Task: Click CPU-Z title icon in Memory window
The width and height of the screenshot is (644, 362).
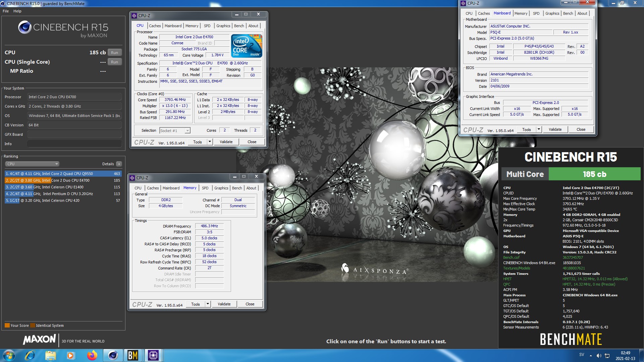Action: (132, 178)
